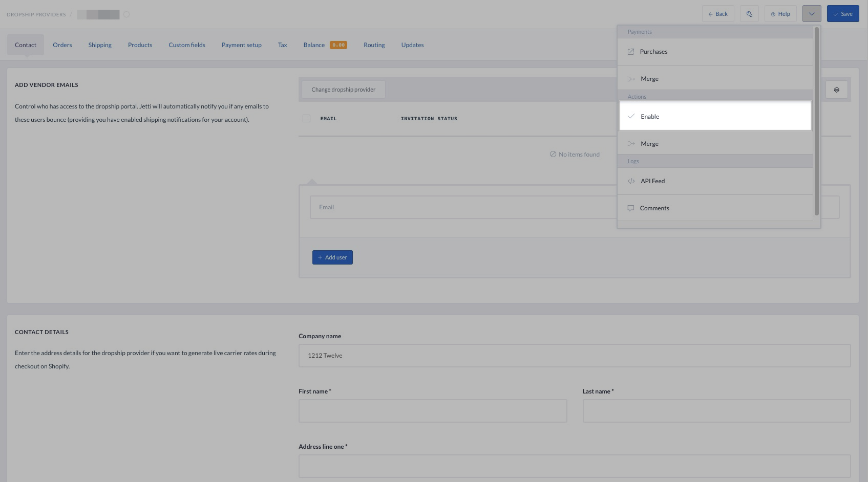Click Change dropship provider button
The height and width of the screenshot is (482, 868).
(344, 90)
